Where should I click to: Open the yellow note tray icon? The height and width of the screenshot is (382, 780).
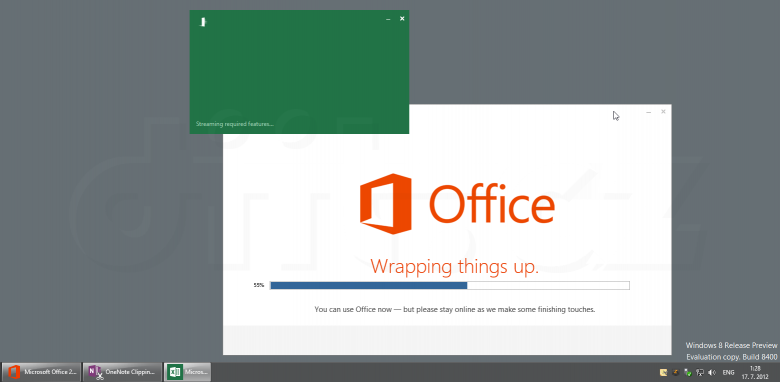coord(663,372)
